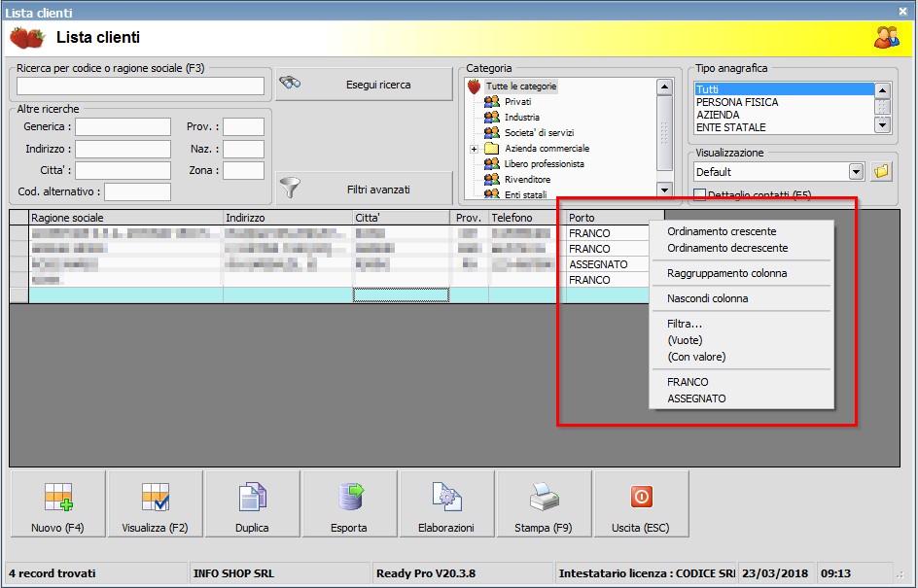Click down arrow of Tipo anagrafica list
Viewport: 918px width, 588px height.
882,124
